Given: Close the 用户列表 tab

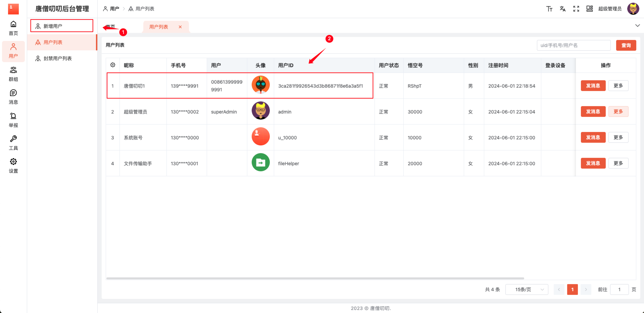Looking at the screenshot, I should pos(180,27).
